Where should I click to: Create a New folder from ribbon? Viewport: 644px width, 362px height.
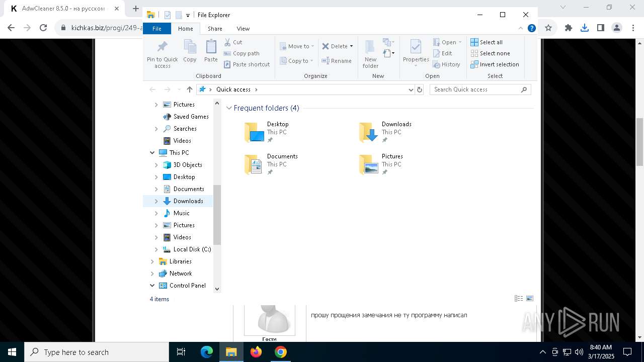370,54
